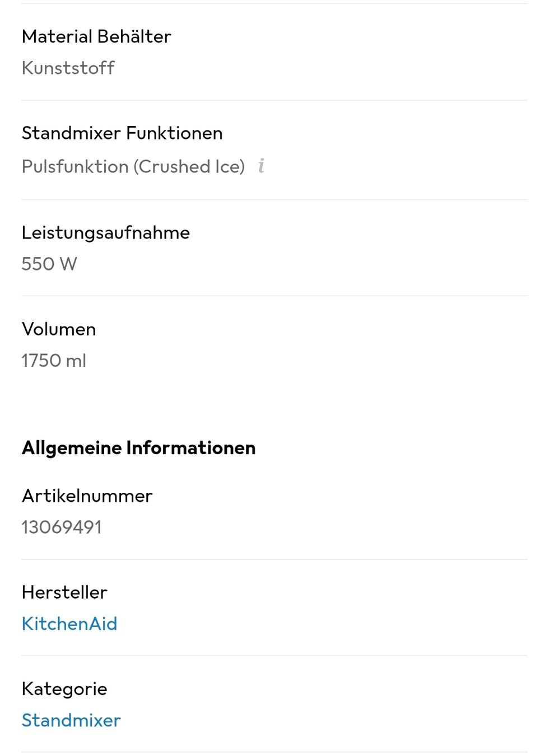This screenshot has width=549, height=756.
Task: Click the Kunststoff value text
Action: point(68,68)
